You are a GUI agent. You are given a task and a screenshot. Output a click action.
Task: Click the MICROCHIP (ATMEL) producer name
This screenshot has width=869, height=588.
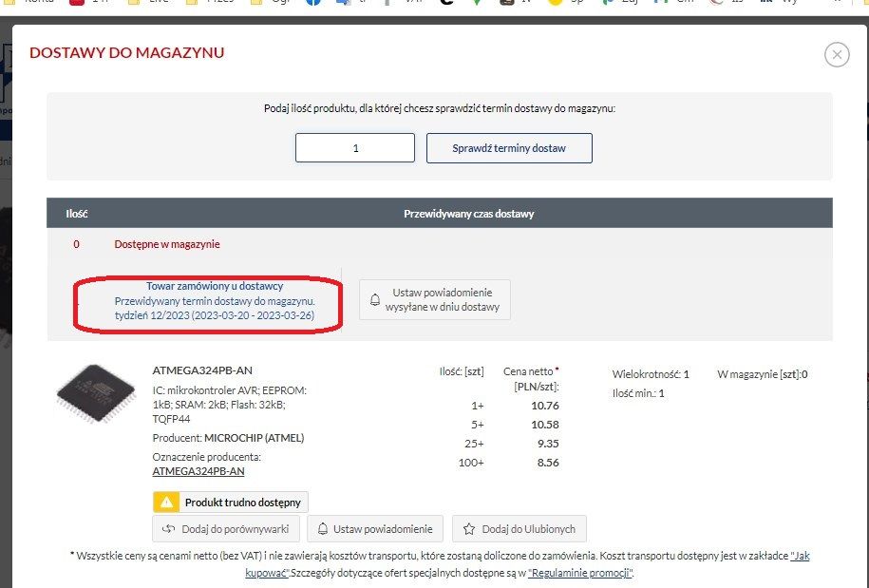tap(254, 438)
